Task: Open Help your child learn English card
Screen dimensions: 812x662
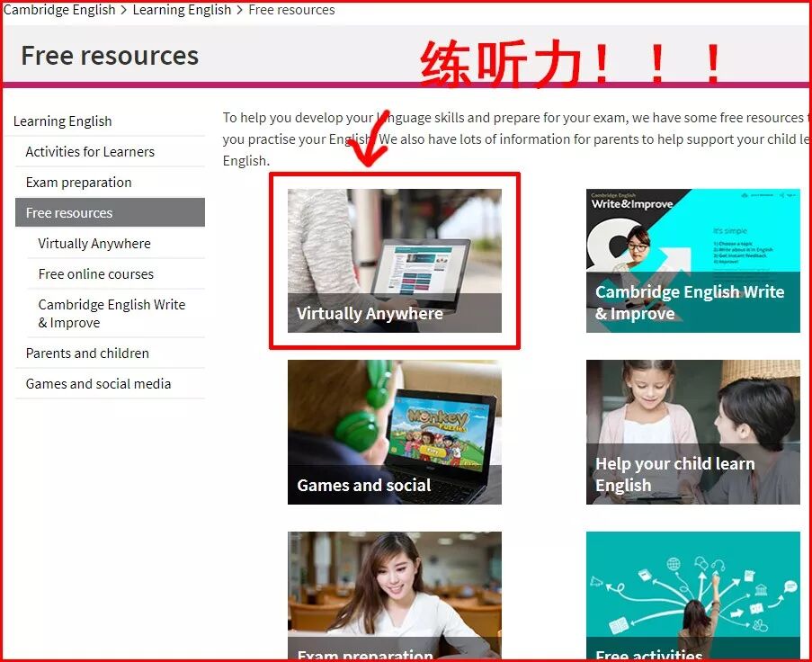Action: [693, 432]
